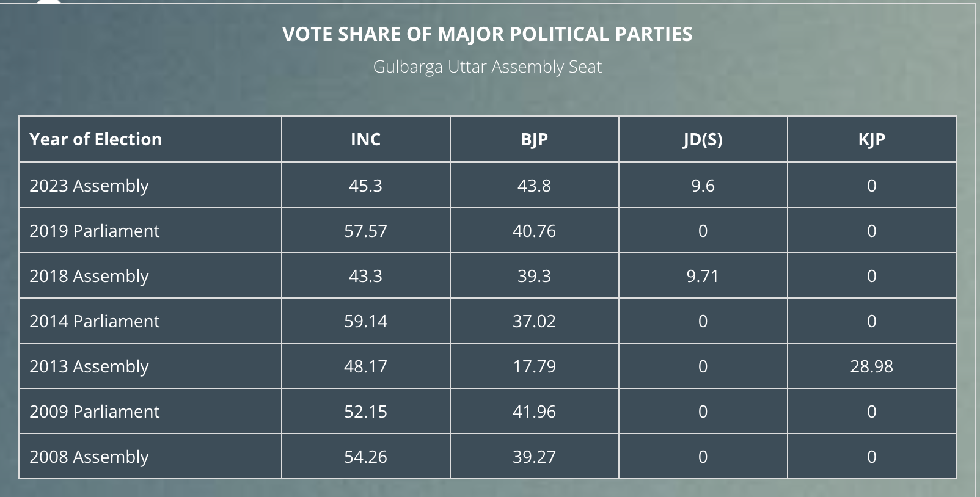Select the JD(S) column header
The image size is (980, 497).
click(x=703, y=139)
